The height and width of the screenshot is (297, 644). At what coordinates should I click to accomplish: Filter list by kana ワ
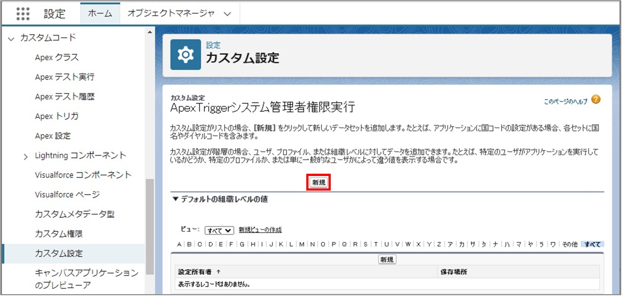click(553, 244)
